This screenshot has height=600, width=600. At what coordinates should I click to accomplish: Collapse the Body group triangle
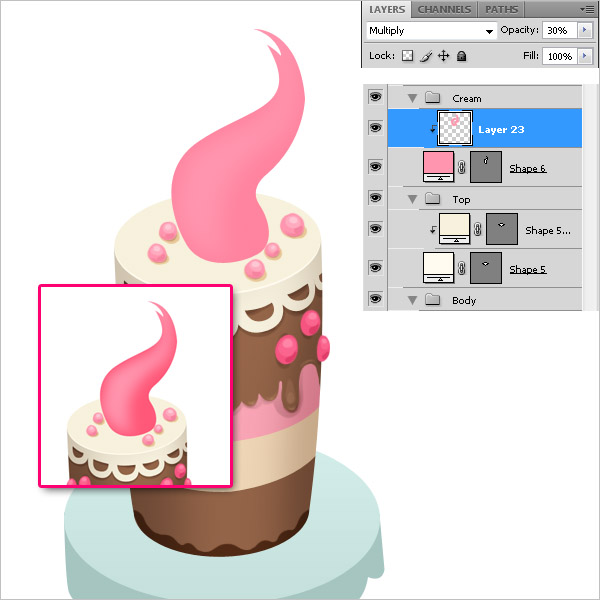coord(412,300)
